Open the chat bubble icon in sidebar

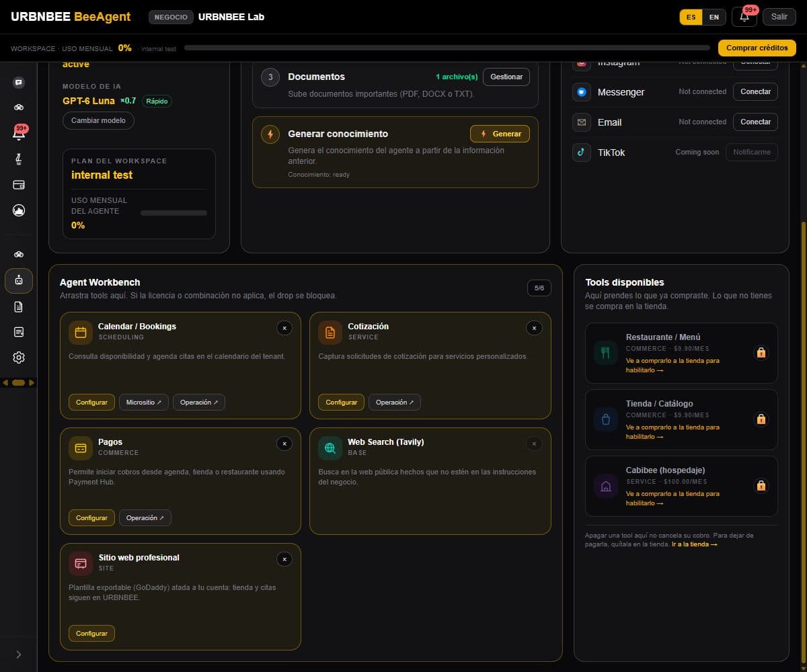pos(19,83)
